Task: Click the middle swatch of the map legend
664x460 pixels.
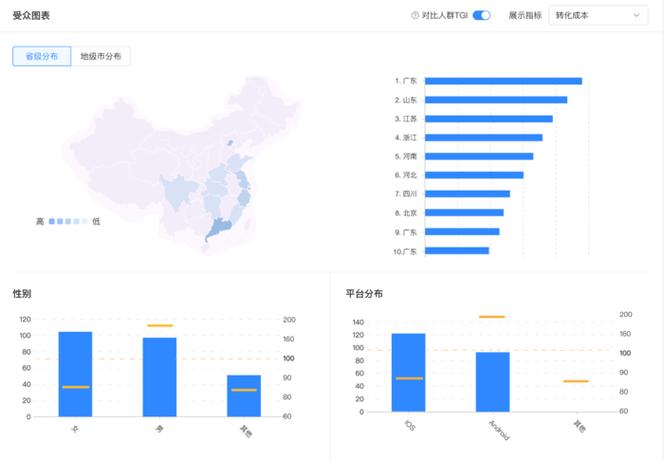Action: click(x=68, y=221)
